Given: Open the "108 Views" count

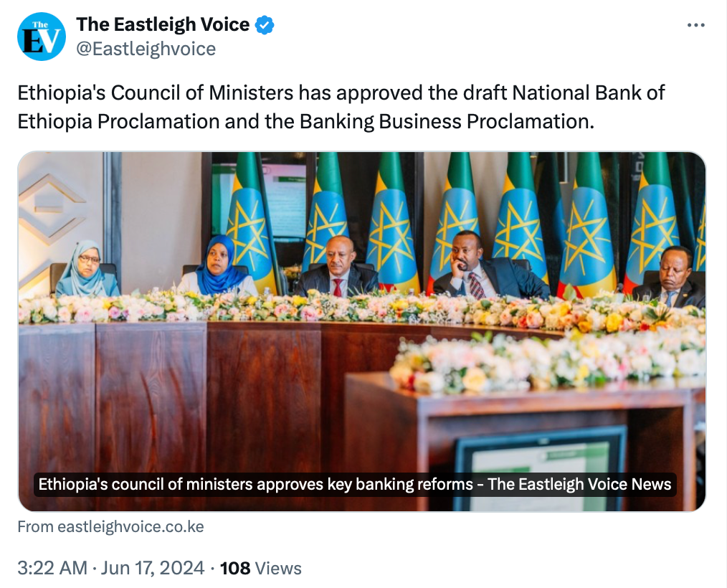Looking at the screenshot, I should 261,569.
